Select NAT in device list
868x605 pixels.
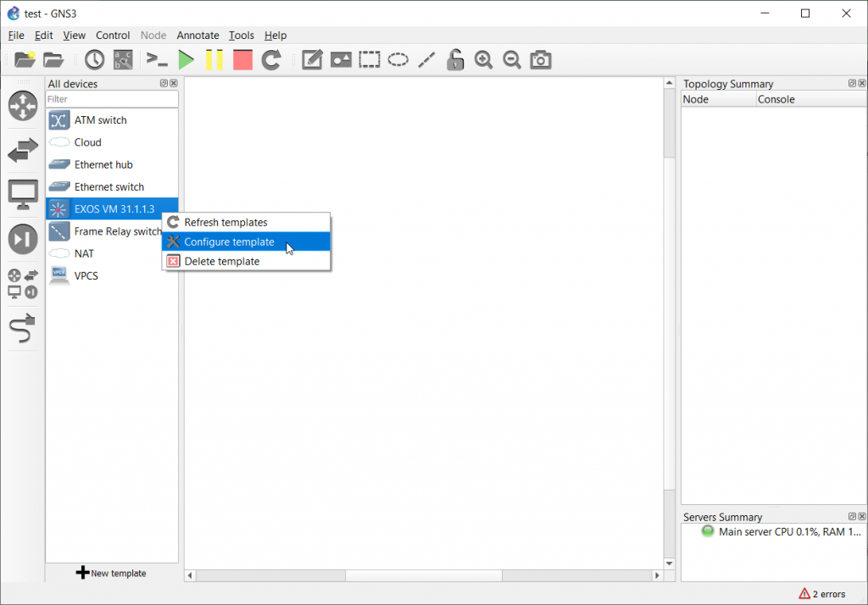pos(112,253)
